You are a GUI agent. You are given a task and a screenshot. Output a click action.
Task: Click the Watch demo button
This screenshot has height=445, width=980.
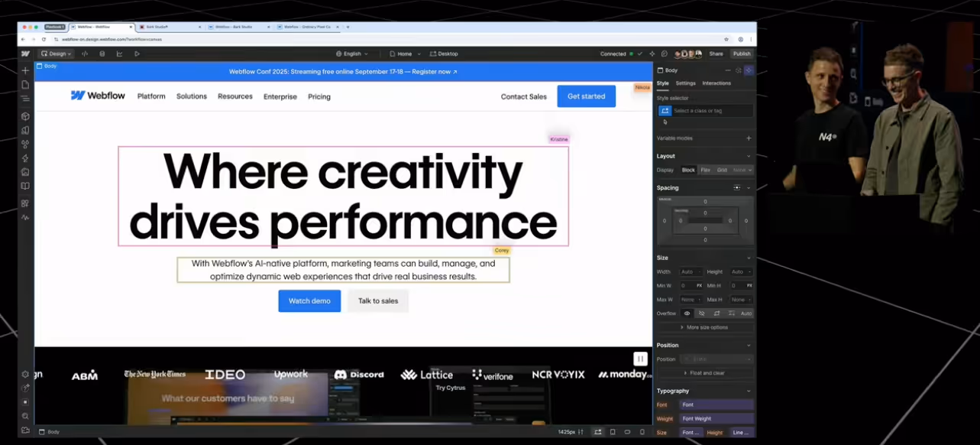click(x=309, y=300)
